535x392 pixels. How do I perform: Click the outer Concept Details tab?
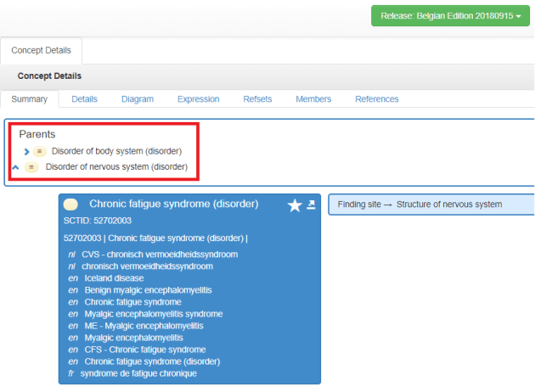point(41,51)
